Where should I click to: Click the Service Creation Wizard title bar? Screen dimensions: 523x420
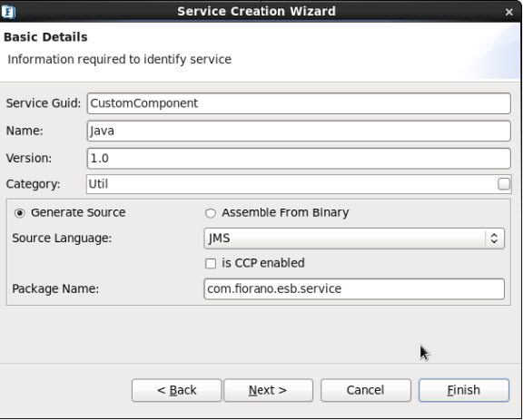[256, 11]
